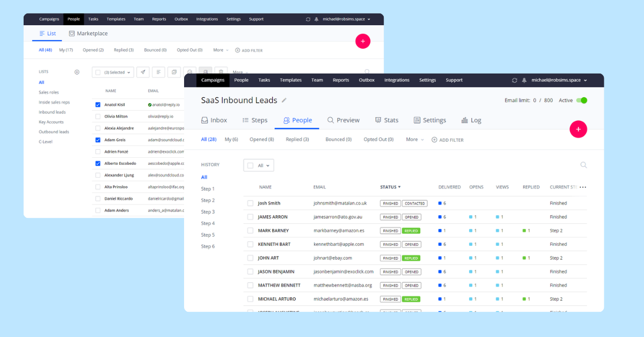
Task: Switch to the Stats tab
Action: pyautogui.click(x=386, y=120)
